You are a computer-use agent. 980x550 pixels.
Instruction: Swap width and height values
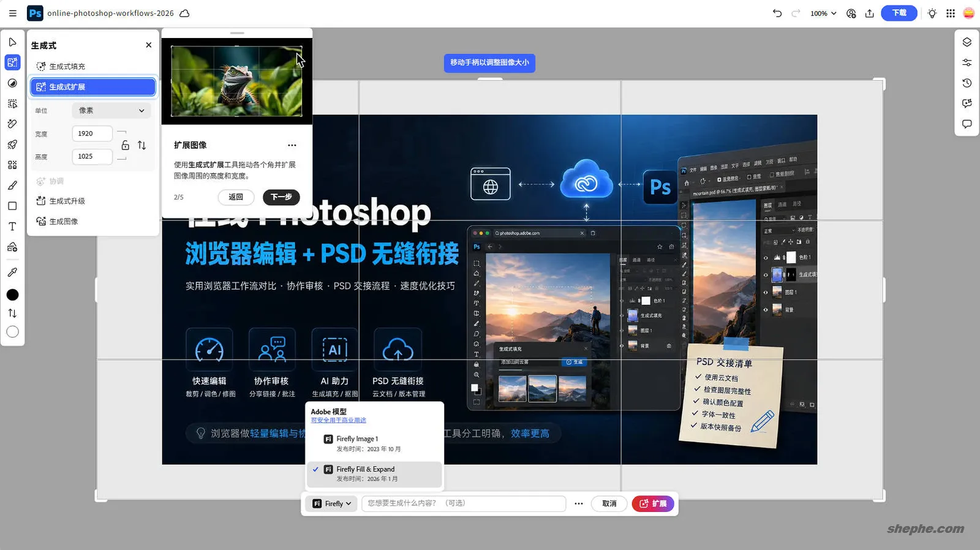pos(141,145)
